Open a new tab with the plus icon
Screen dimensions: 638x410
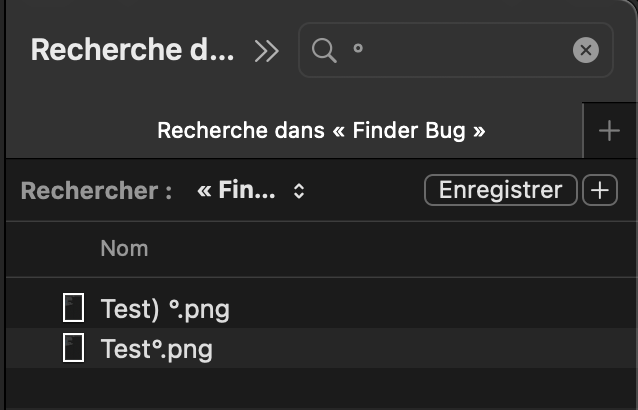click(609, 131)
